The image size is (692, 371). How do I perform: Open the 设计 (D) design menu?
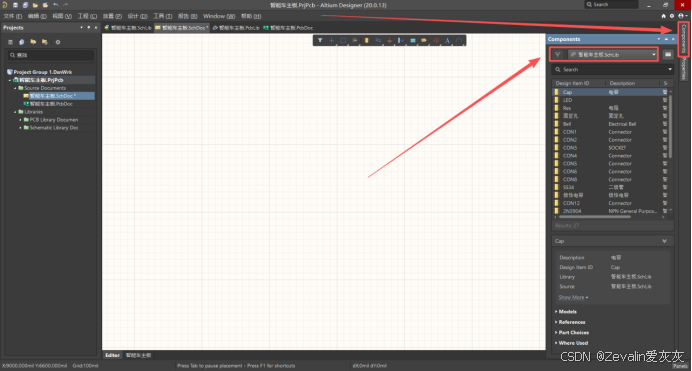tap(137, 16)
